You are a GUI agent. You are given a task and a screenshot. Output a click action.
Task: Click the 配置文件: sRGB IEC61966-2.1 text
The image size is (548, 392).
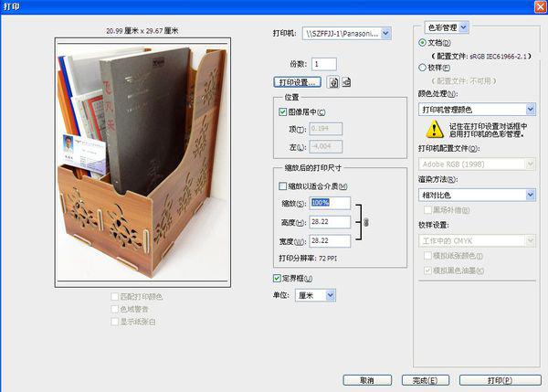pos(481,56)
